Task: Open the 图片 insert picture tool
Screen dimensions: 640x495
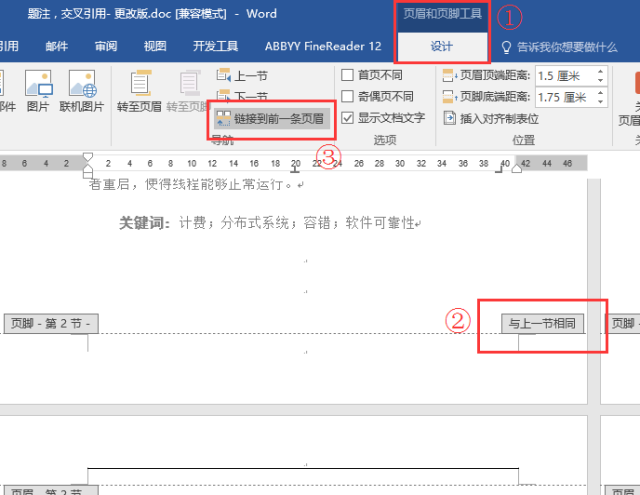Action: pyautogui.click(x=38, y=91)
